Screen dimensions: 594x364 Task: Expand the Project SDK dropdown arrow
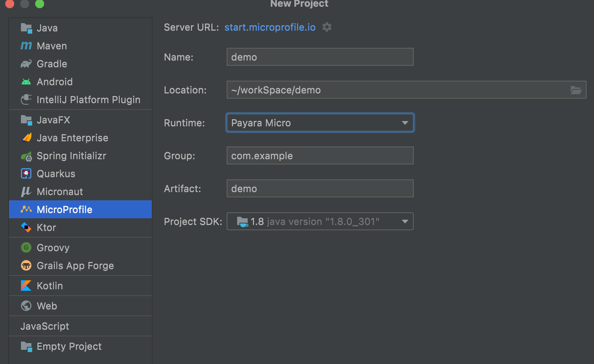click(x=405, y=221)
